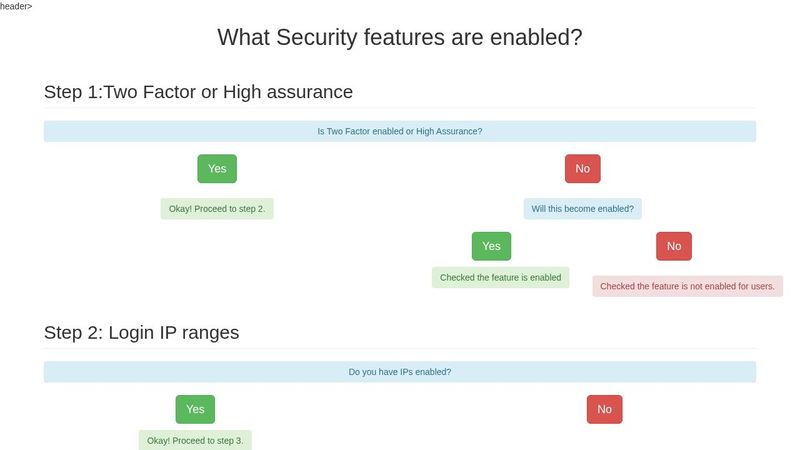
Task: Click the 'Checked the feature is enabled' message
Action: pyautogui.click(x=500, y=277)
